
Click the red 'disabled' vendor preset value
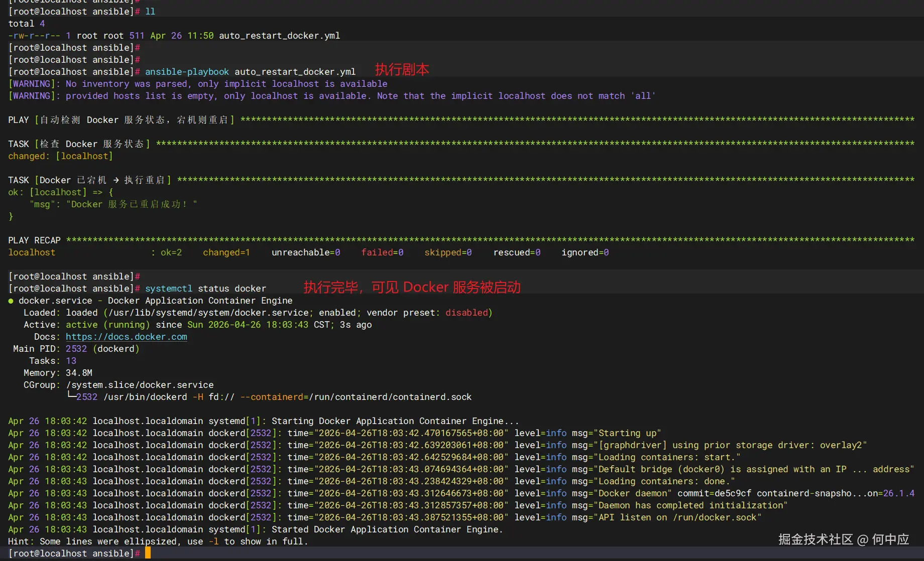tap(467, 313)
